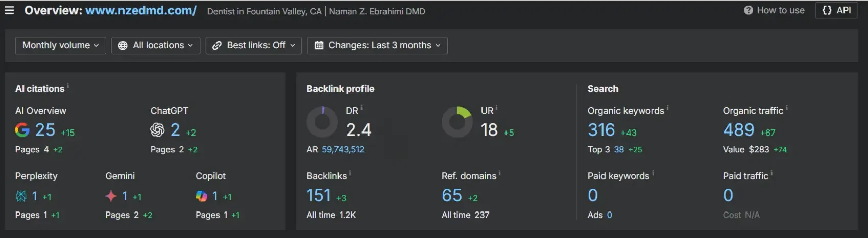
Task: Click the Copilot logo icon
Action: pyautogui.click(x=201, y=196)
